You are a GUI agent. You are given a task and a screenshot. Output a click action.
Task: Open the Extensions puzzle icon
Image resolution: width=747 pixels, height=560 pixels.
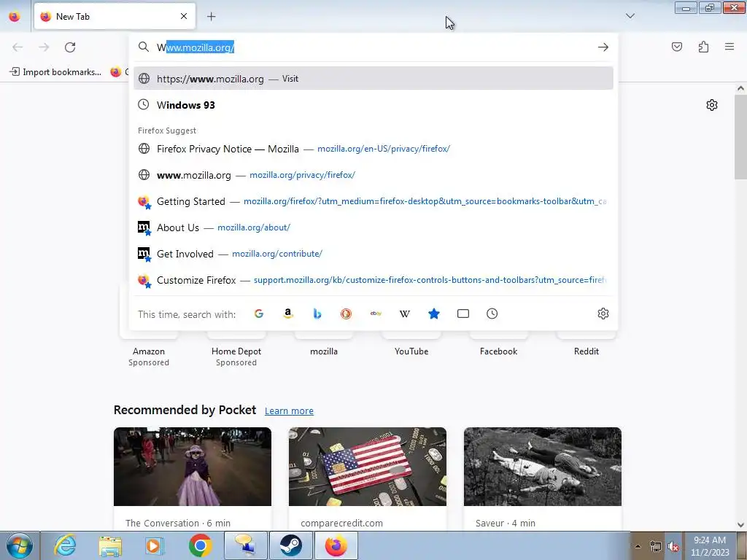[x=703, y=47]
